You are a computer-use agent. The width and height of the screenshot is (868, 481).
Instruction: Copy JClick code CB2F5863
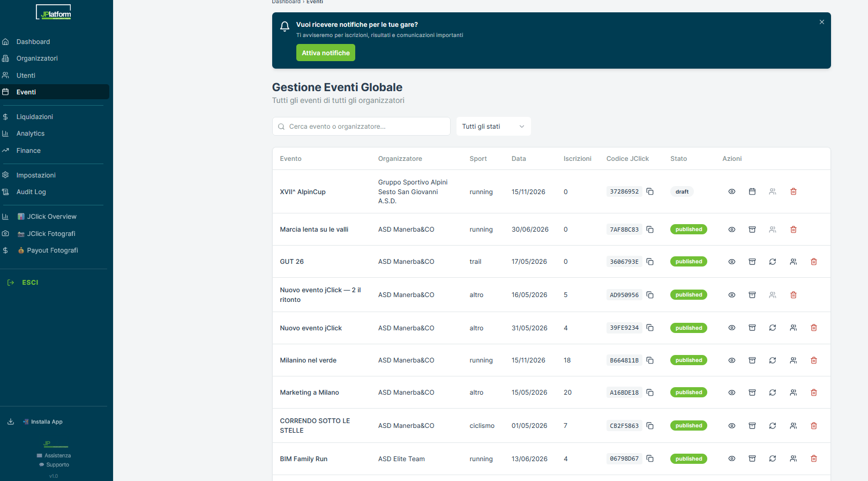click(x=650, y=426)
